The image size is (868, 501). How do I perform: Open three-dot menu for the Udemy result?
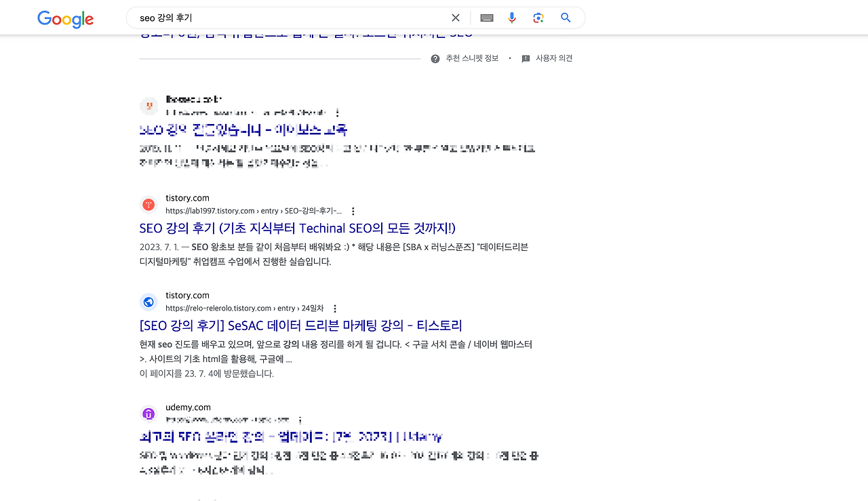pyautogui.click(x=300, y=420)
